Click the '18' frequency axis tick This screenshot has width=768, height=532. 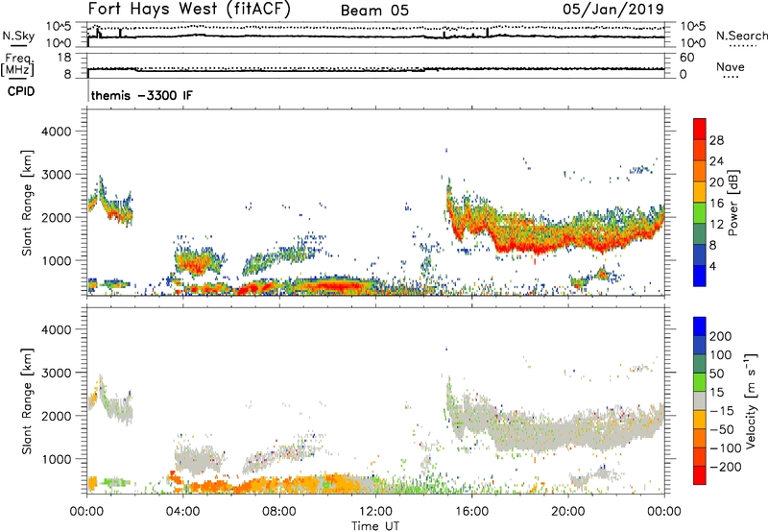64,58
